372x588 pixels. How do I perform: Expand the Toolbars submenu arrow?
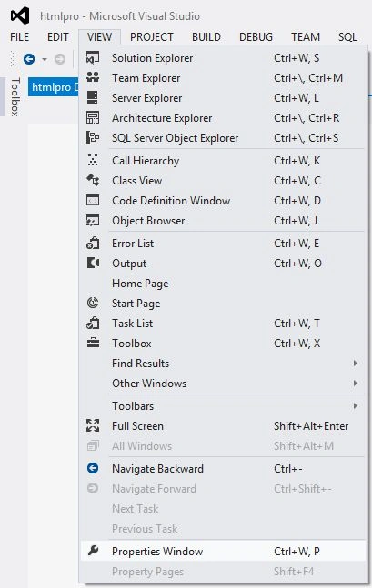tap(355, 405)
